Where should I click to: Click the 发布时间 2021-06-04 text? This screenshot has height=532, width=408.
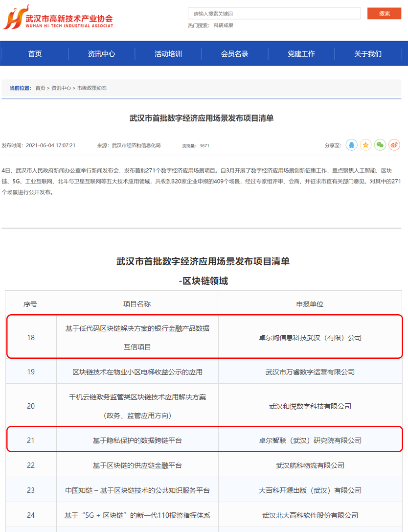(38, 145)
